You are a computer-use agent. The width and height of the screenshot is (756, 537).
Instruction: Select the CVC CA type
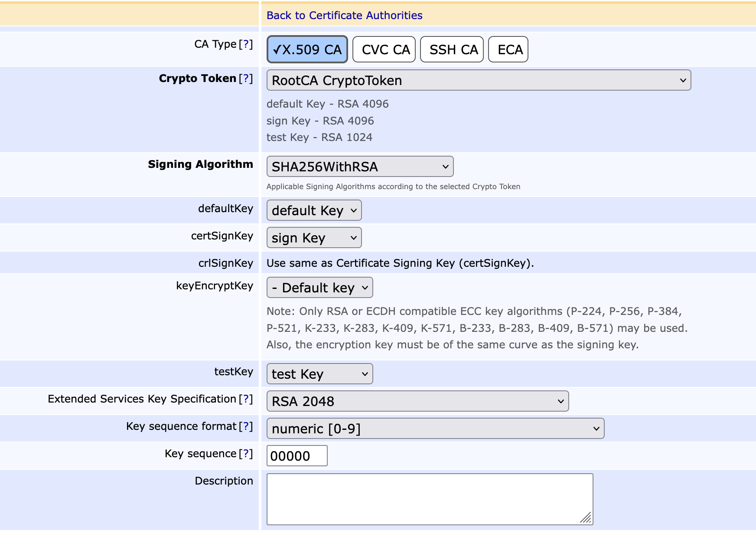(x=384, y=49)
